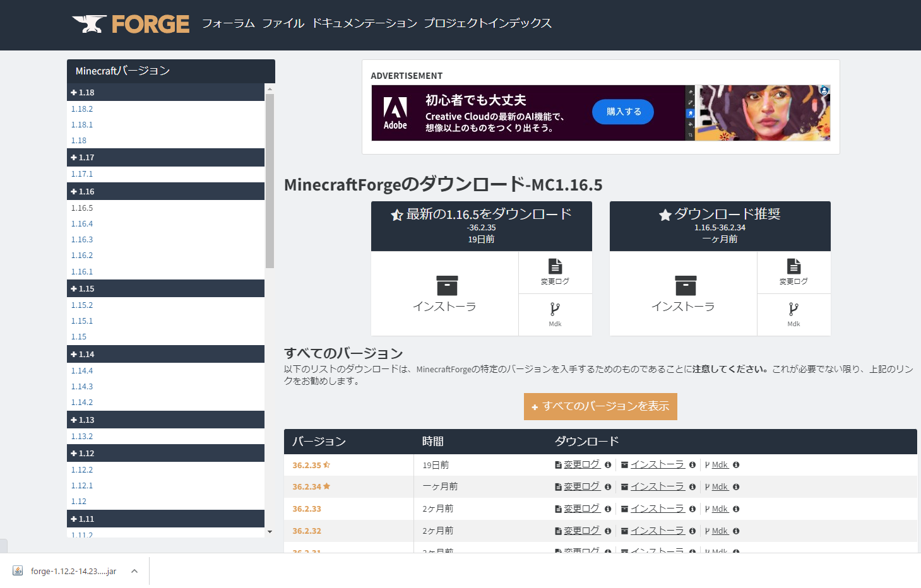Open the フォーラム menu item
This screenshot has width=921, height=588.
(228, 23)
